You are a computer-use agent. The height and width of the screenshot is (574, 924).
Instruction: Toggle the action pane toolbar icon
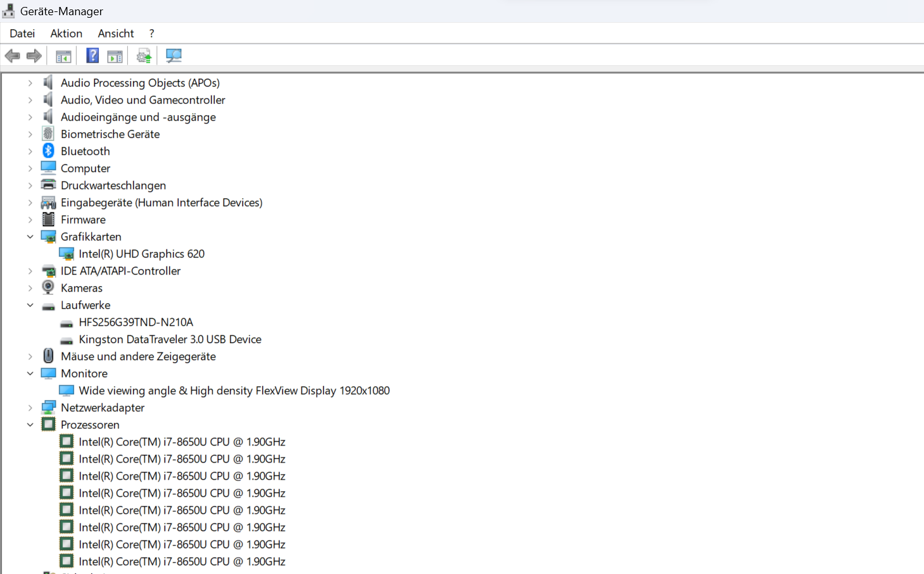115,56
